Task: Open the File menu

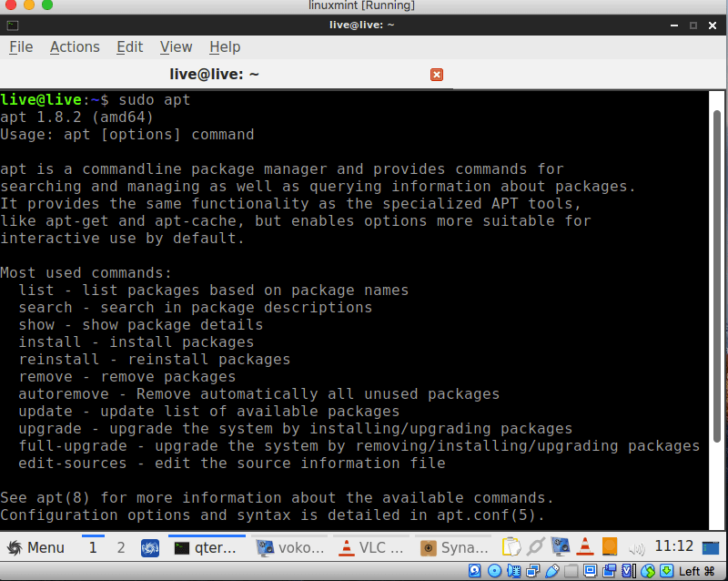Action: click(21, 47)
